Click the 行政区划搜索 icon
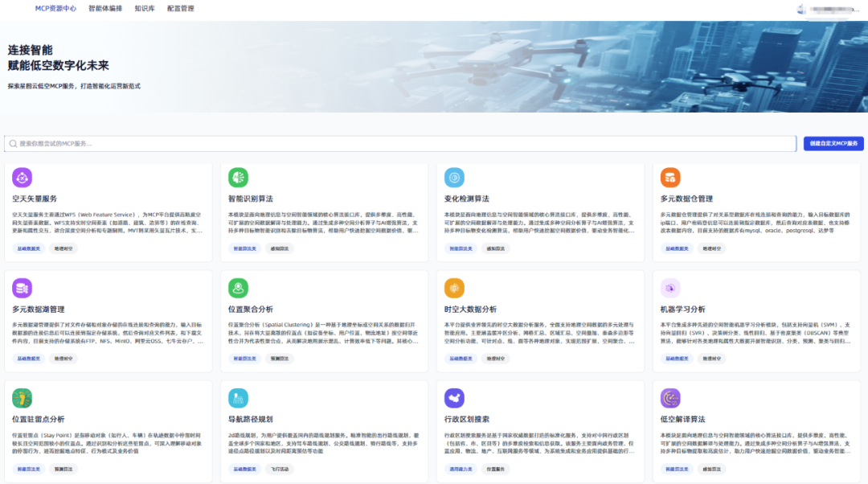 tap(454, 396)
